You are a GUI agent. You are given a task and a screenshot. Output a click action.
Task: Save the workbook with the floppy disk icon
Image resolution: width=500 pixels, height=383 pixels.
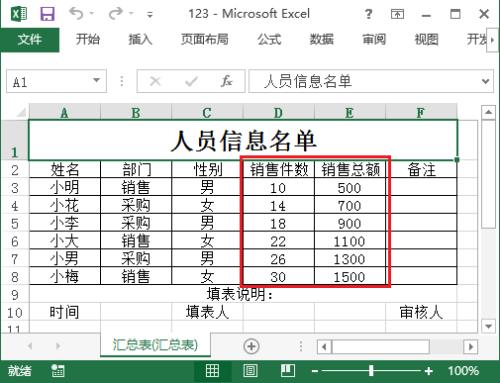tap(47, 14)
